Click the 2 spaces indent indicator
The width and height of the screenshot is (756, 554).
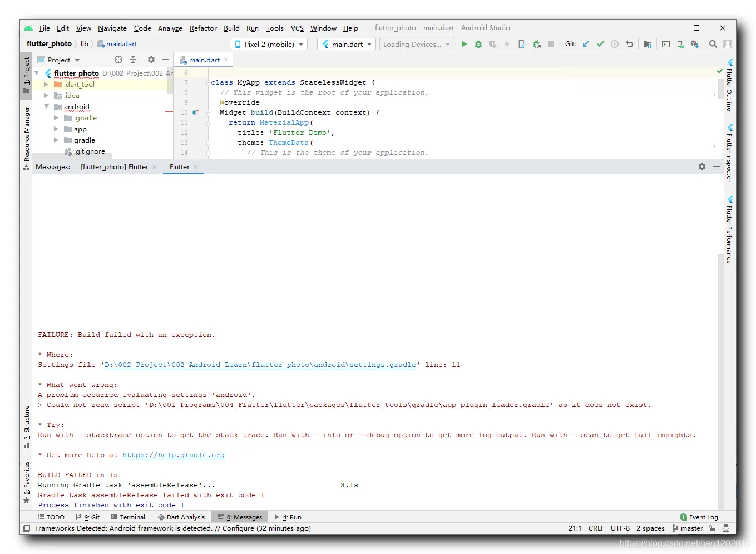pyautogui.click(x=650, y=528)
